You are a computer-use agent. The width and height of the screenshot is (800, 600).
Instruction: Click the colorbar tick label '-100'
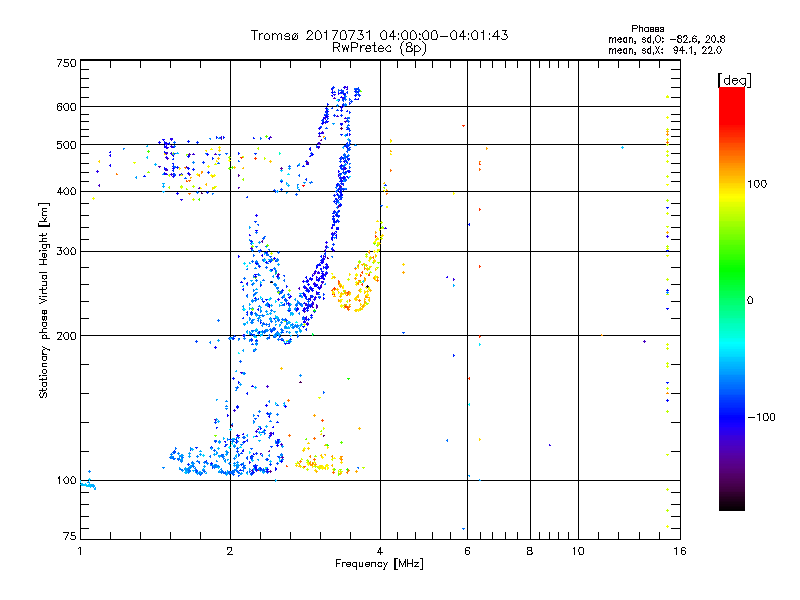click(761, 417)
